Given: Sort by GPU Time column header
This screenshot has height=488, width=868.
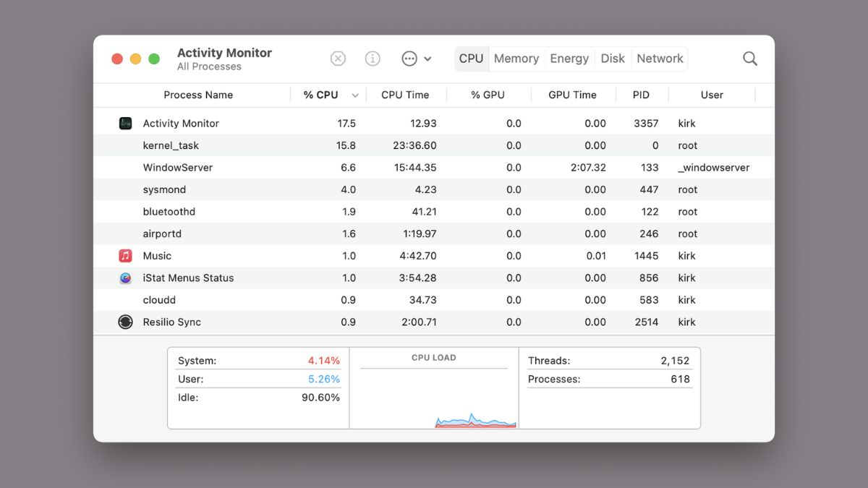Looking at the screenshot, I should tap(572, 95).
